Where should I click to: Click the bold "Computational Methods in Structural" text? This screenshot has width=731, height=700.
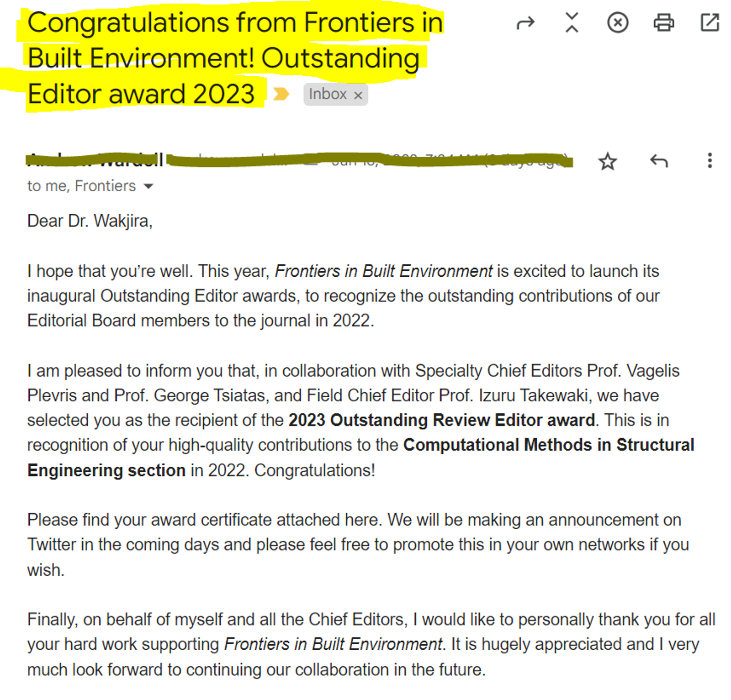[549, 445]
